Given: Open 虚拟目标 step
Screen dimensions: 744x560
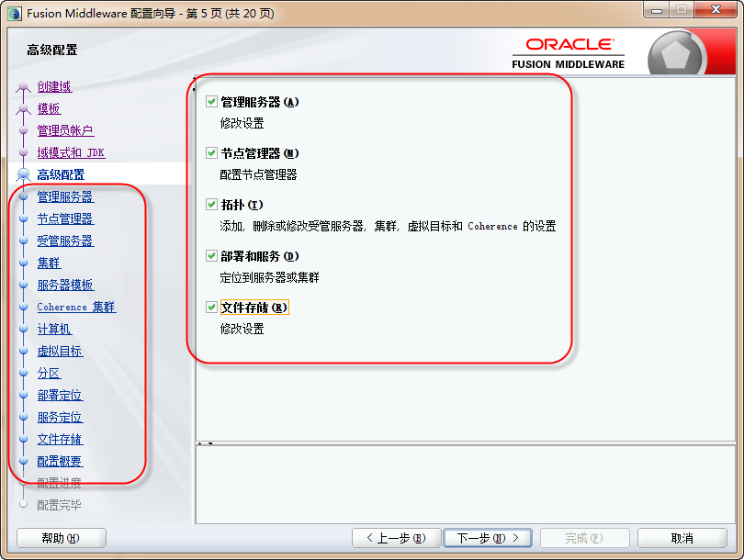Looking at the screenshot, I should coord(61,352).
